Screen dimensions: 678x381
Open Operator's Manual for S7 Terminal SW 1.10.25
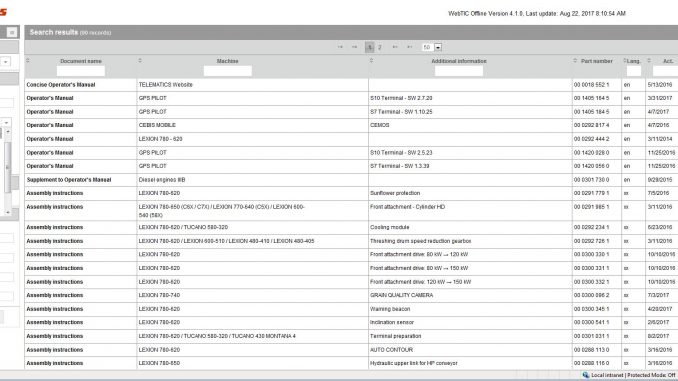(x=50, y=112)
